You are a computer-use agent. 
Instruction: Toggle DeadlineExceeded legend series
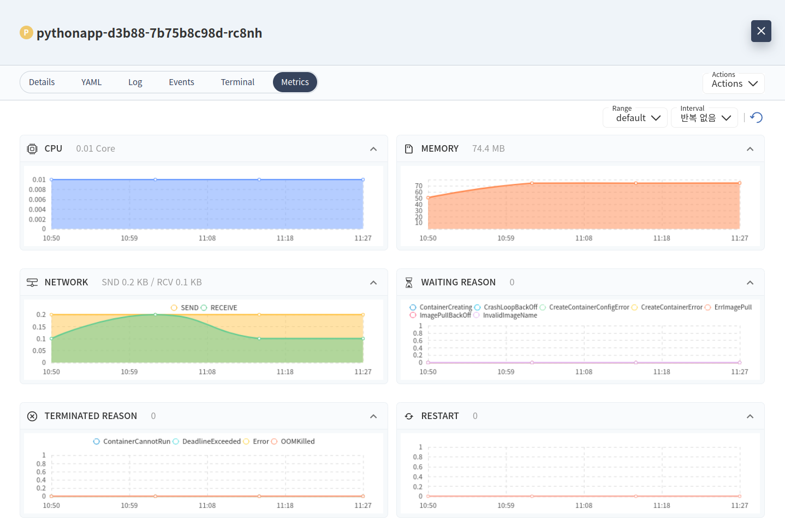206,441
